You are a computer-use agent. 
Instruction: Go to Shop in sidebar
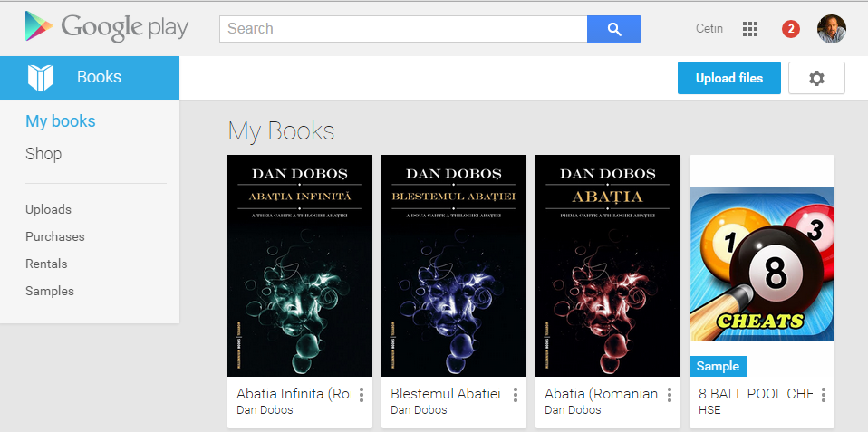[x=43, y=153]
